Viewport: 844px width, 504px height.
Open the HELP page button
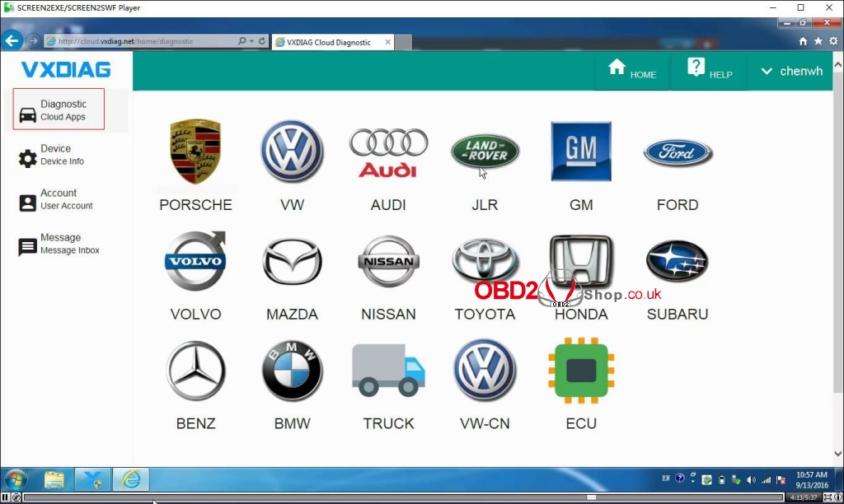(709, 72)
